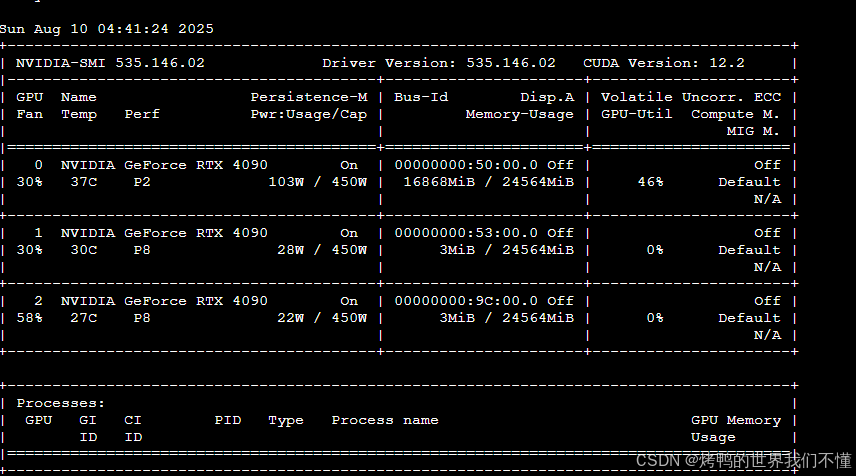Click the "Pwr:Usage/Cap" header
Image resolution: width=856 pixels, height=476 pixels.
(x=309, y=114)
